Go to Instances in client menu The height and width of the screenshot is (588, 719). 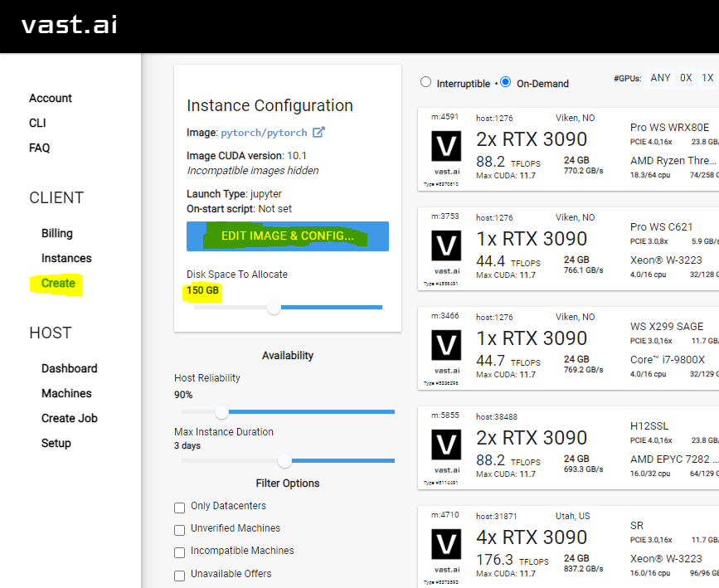[x=66, y=258]
